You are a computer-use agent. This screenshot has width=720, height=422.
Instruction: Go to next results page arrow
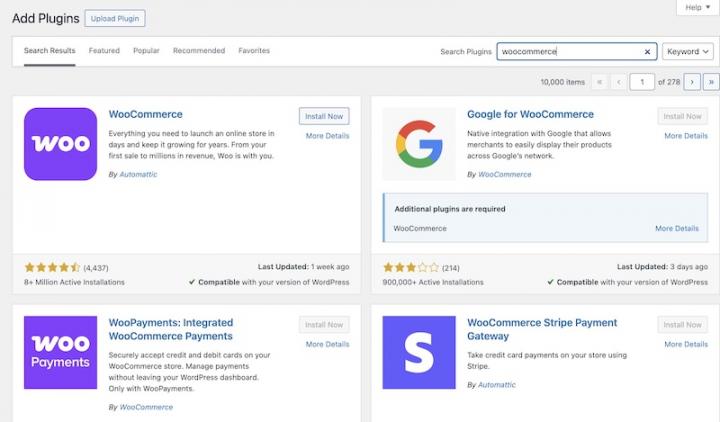tap(692, 82)
